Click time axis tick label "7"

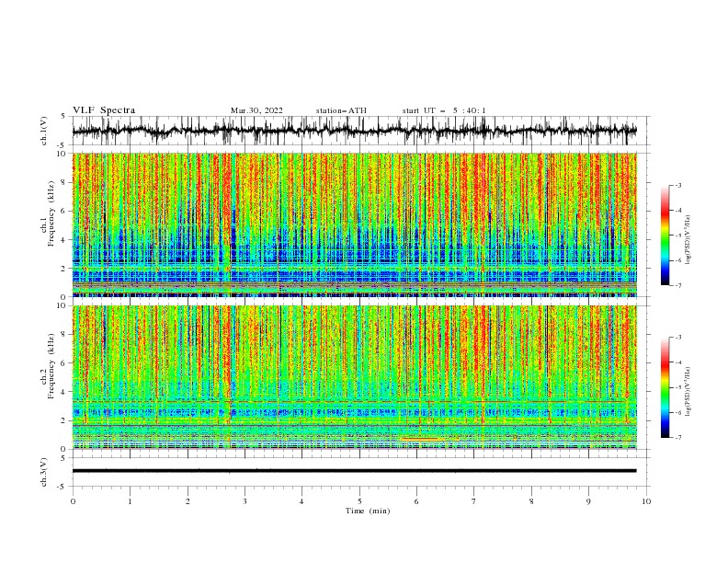(474, 501)
